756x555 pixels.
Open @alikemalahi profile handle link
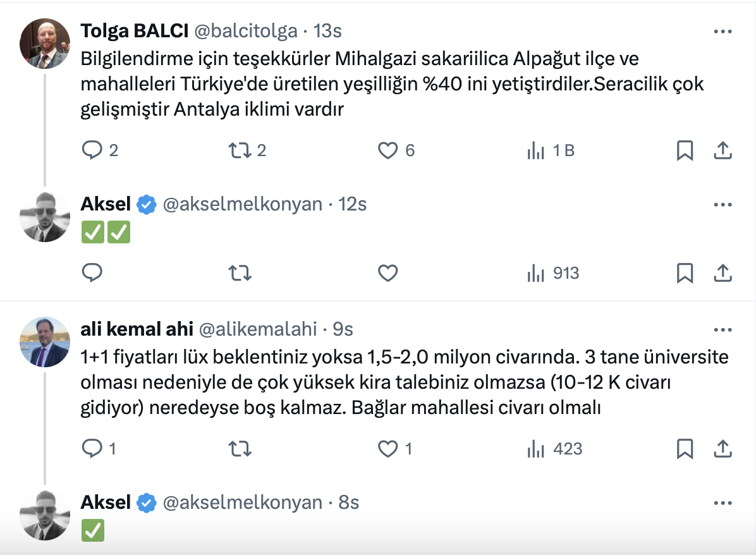tap(259, 329)
